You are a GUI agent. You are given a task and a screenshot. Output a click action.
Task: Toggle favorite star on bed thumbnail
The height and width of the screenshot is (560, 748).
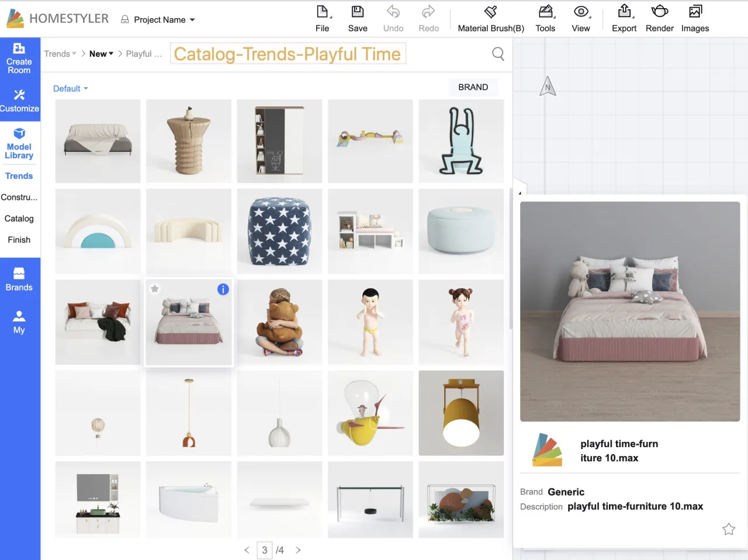pyautogui.click(x=155, y=289)
